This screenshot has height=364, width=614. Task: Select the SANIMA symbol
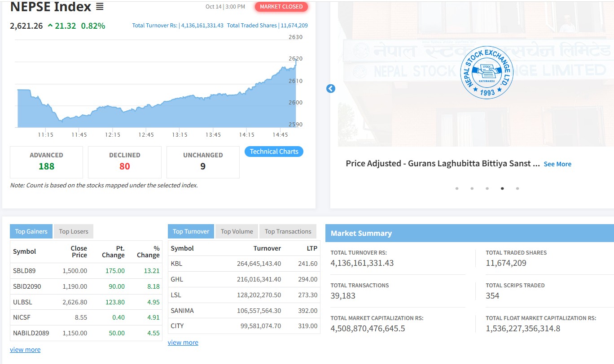pos(182,311)
